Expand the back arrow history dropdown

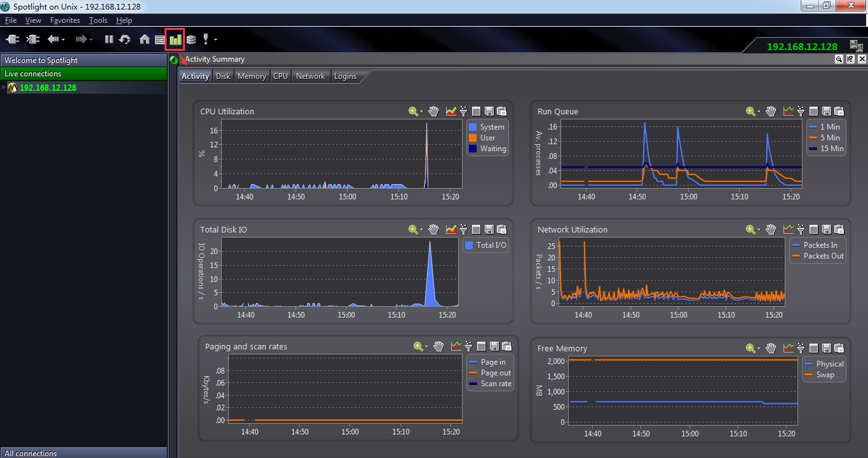tap(64, 40)
